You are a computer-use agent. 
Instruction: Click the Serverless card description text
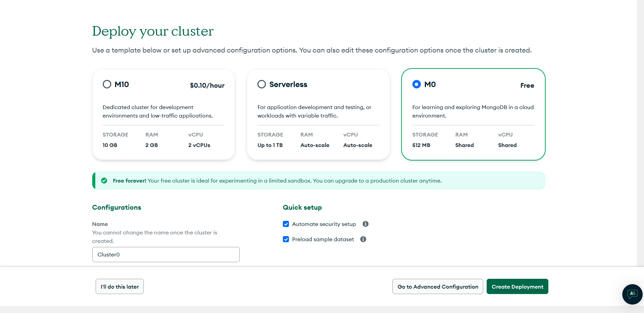[314, 111]
